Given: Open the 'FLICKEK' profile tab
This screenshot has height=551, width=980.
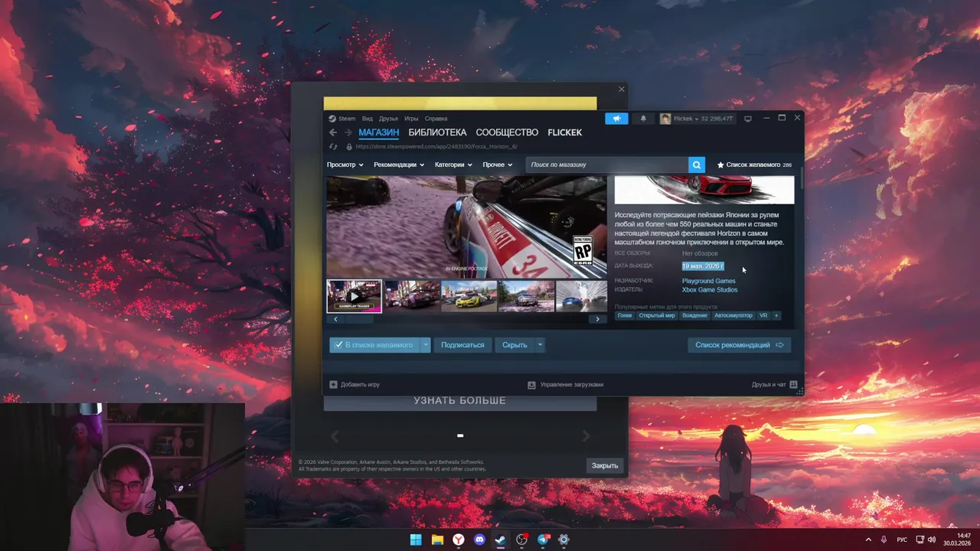Looking at the screenshot, I should point(564,132).
